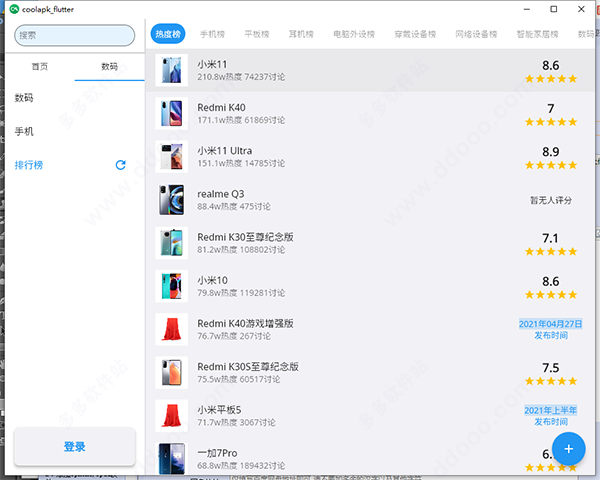
Task: Click 210.8w热度 74237讨论 stats text
Action: coord(241,77)
